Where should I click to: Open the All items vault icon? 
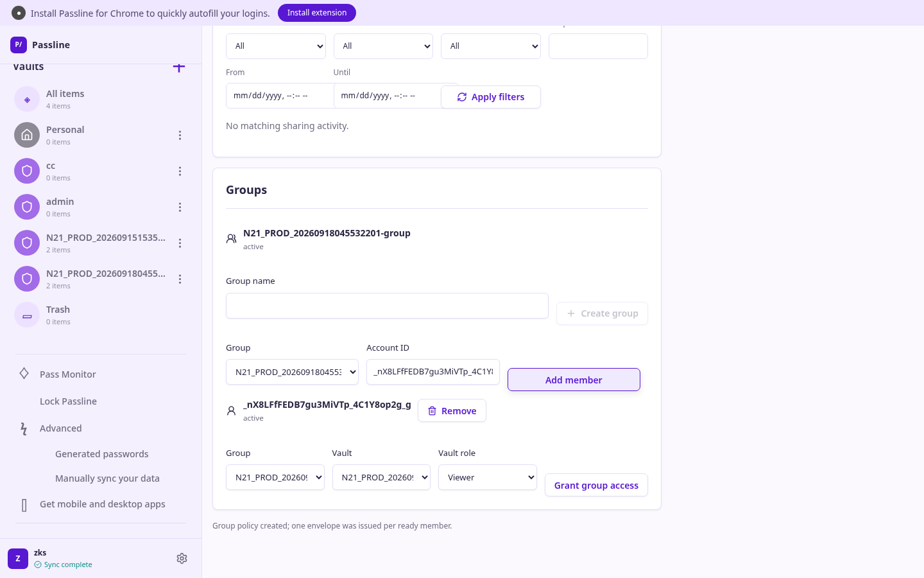[27, 100]
